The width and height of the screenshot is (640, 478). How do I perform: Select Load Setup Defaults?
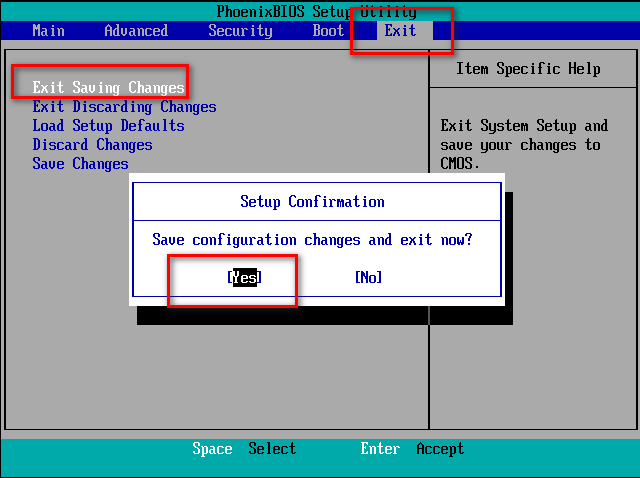(x=109, y=126)
